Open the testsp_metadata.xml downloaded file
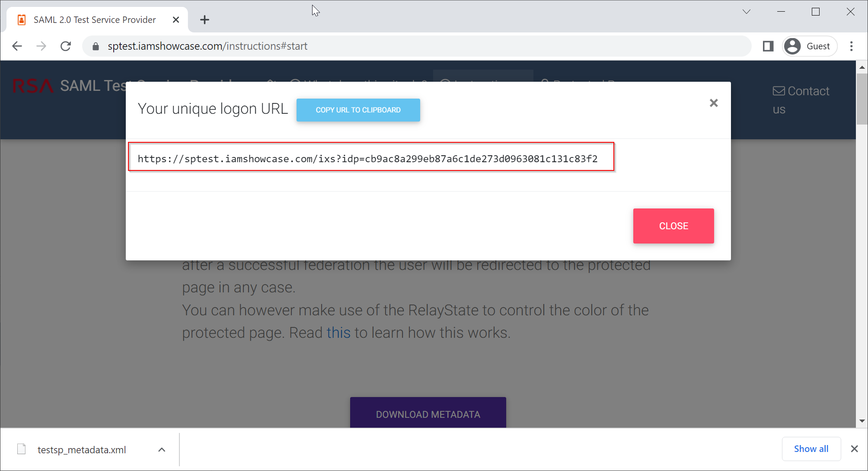The height and width of the screenshot is (471, 868). tap(81, 450)
